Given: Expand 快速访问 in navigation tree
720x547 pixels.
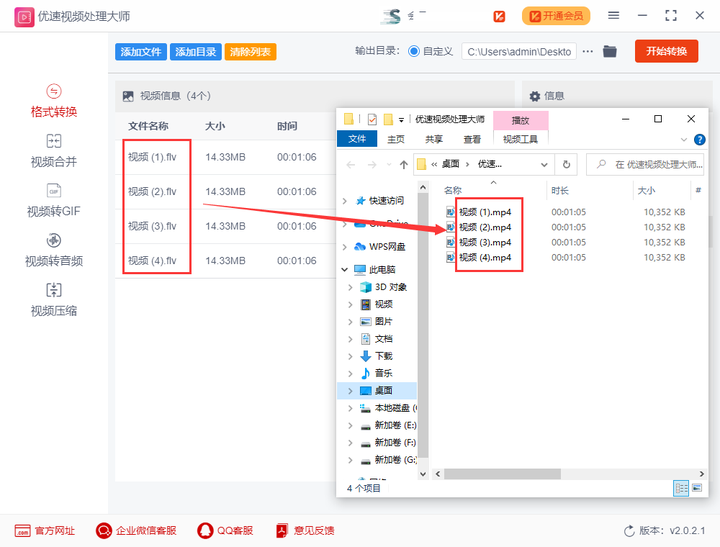Looking at the screenshot, I should point(345,201).
